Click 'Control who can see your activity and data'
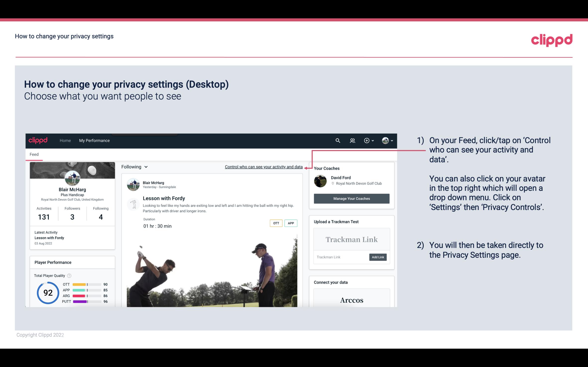This screenshot has height=367, width=588. tap(263, 166)
